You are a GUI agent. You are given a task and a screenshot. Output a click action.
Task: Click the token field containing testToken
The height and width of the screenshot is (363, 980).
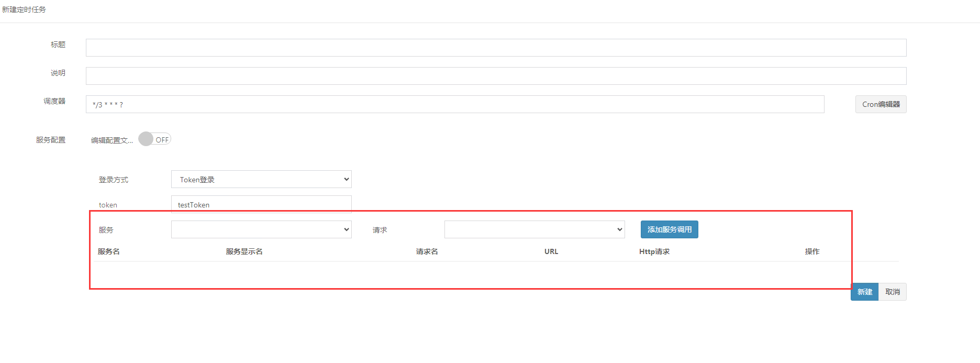(261, 204)
